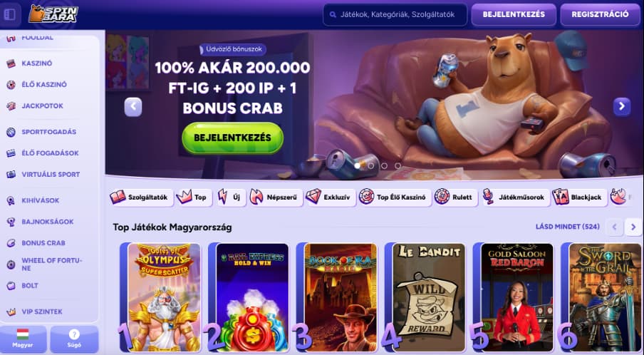Open the Jackpotok sidebar section
644x355 pixels.
pos(42,106)
